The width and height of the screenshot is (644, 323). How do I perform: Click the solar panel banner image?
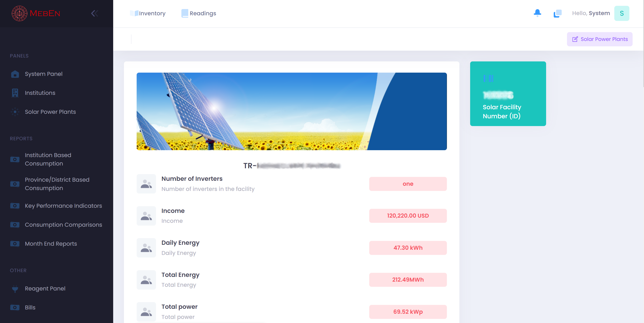click(292, 111)
